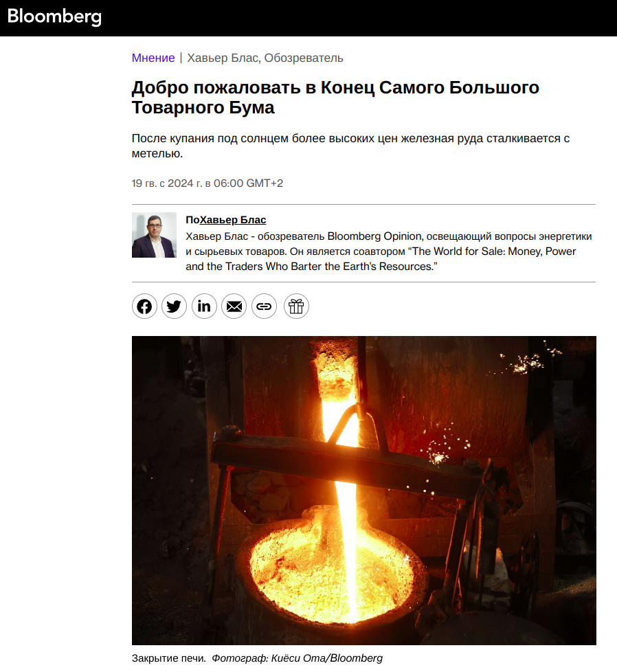
Task: Click the black Bloomberg header bar
Action: coord(308,18)
